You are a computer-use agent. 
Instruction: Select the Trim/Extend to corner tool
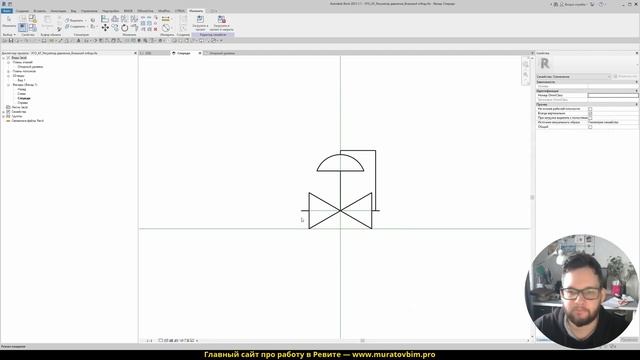(134, 28)
